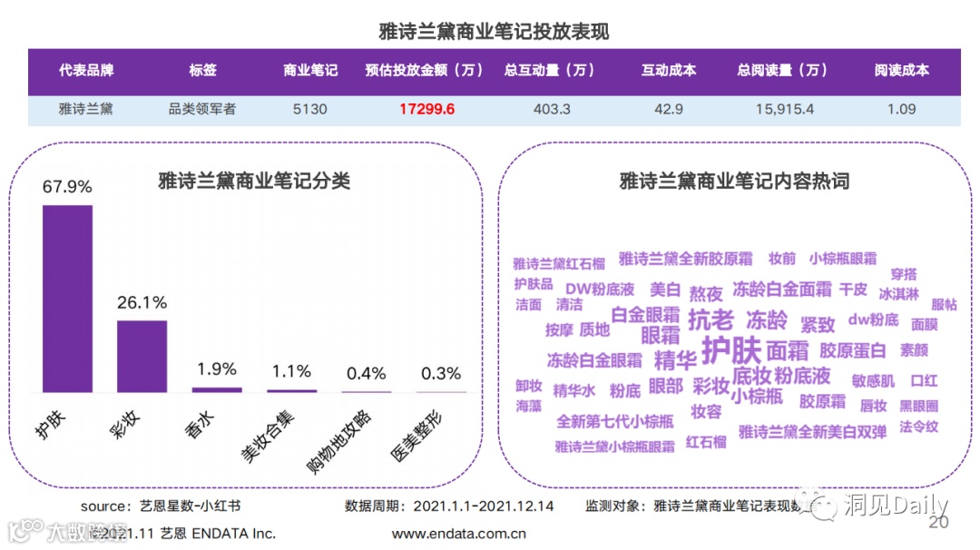Select the word 口红
The width and height of the screenshot is (980, 550).
click(x=924, y=380)
